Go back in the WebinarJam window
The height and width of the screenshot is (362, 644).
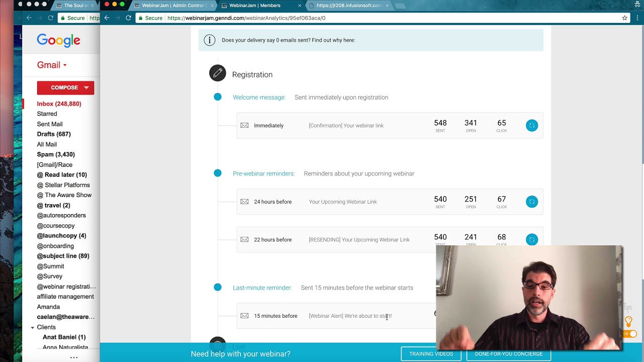coord(107,18)
